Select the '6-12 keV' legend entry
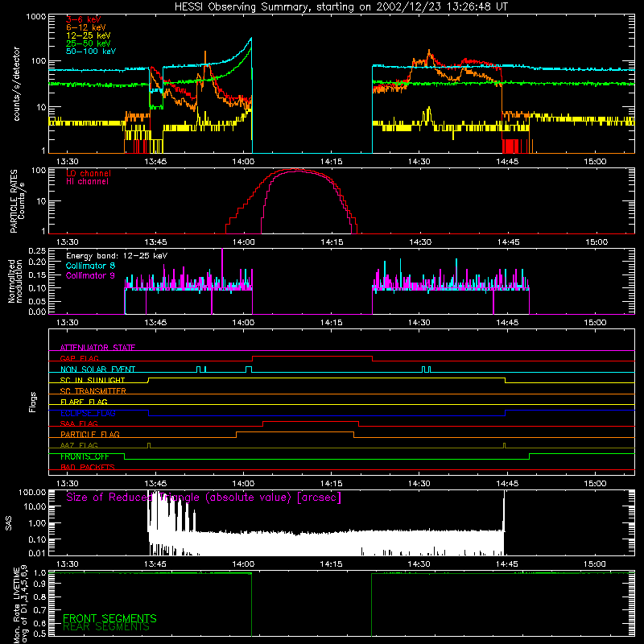Viewport: 644px width, 644px height. coord(86,27)
